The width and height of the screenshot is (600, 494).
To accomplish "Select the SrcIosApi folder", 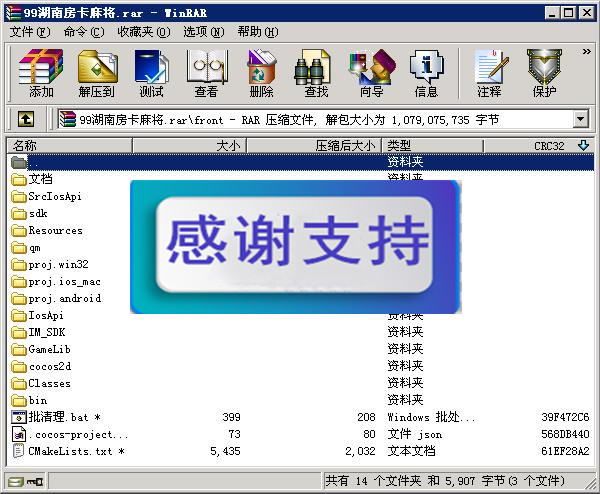I will coord(46,196).
